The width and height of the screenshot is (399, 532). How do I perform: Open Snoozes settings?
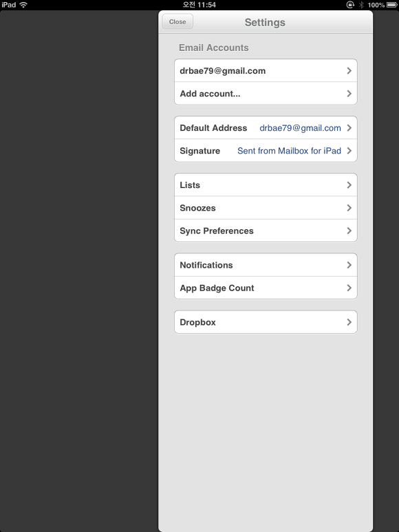click(x=266, y=208)
